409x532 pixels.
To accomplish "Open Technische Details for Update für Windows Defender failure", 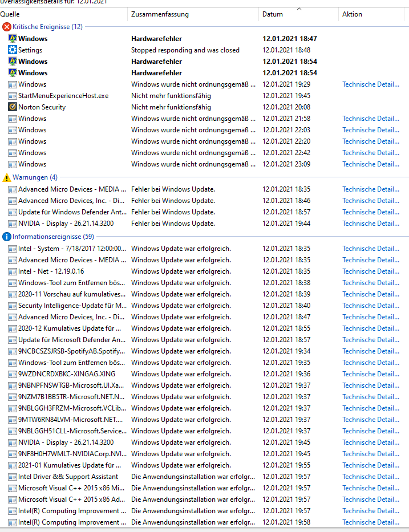I will 371,212.
